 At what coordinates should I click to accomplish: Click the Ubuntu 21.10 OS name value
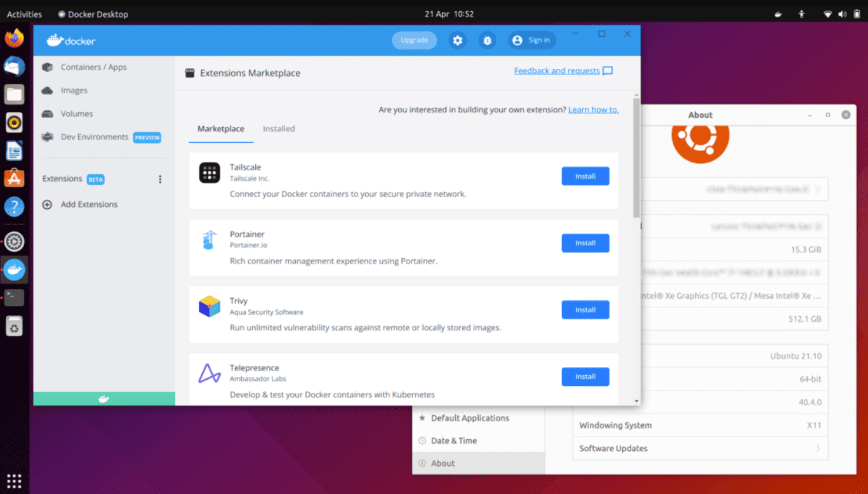pyautogui.click(x=796, y=356)
